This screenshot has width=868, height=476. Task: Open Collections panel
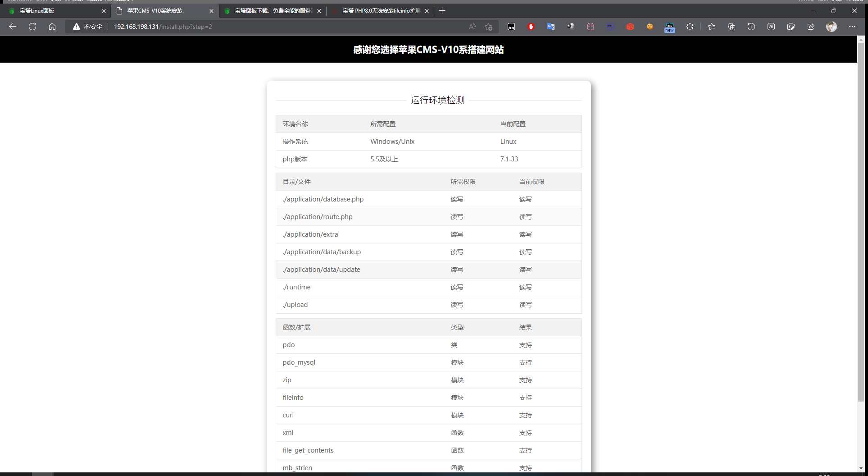tap(732, 27)
